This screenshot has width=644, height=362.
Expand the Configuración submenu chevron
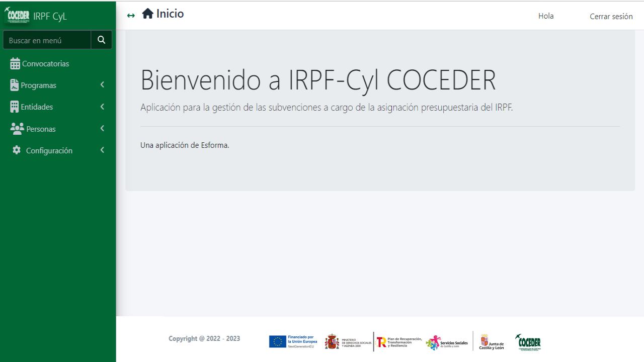(x=102, y=150)
